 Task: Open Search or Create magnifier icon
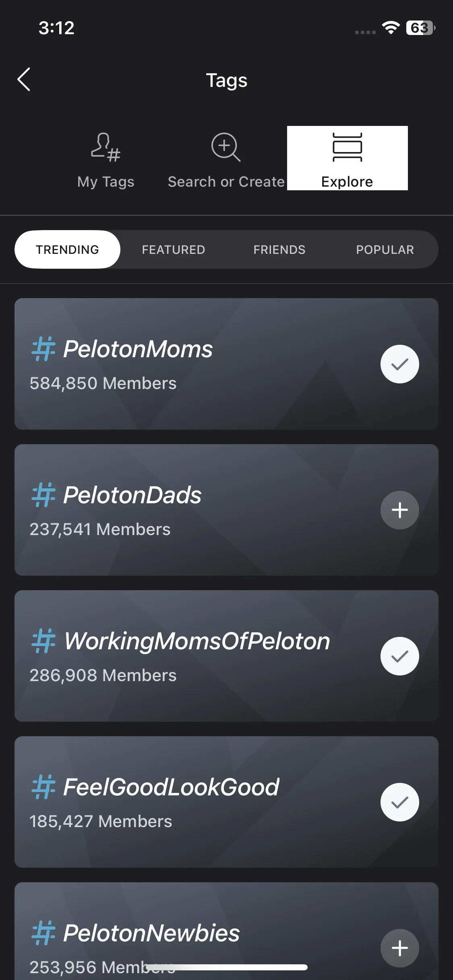[x=226, y=147]
